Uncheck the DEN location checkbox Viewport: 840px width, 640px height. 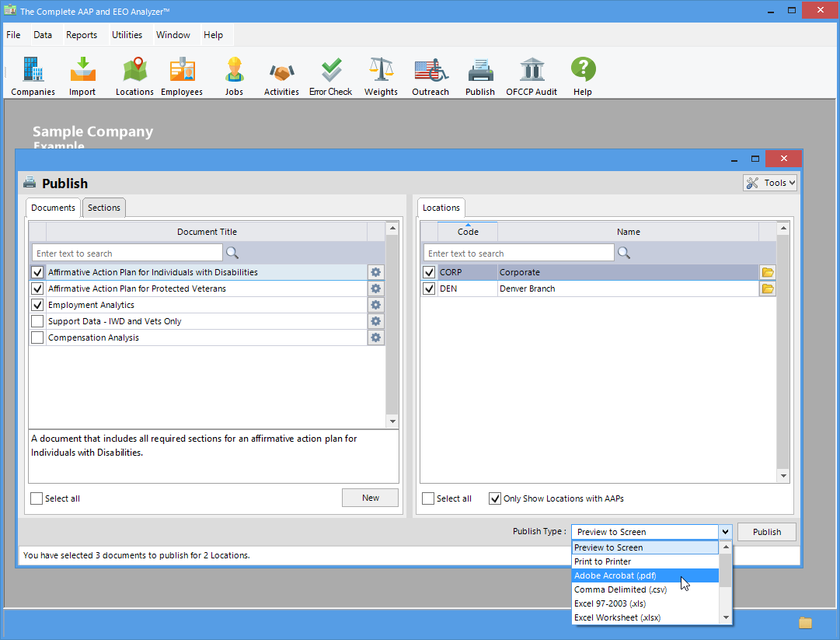(429, 289)
